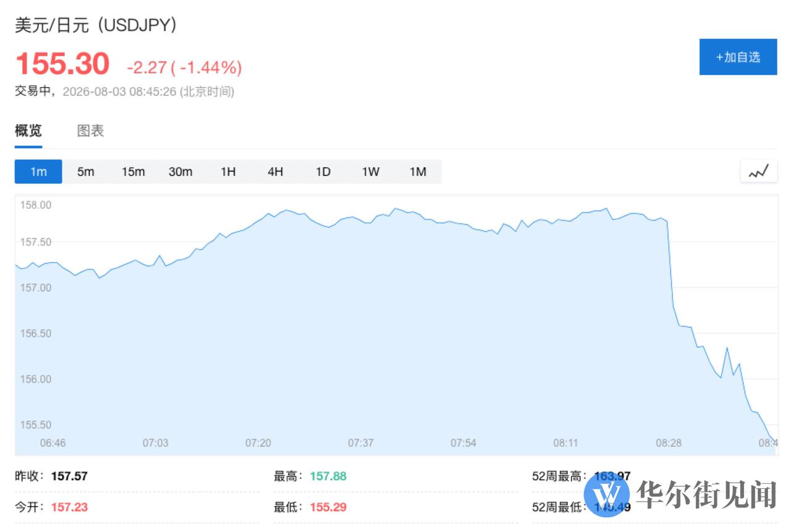Click the change value -2.27 ( -1.44%)
The width and height of the screenshot is (791, 532).
(x=184, y=67)
